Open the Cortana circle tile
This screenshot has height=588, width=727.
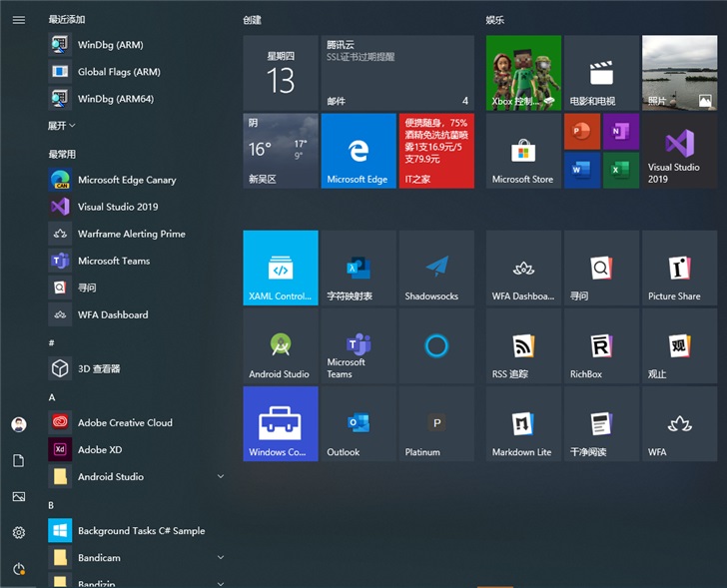[x=436, y=346]
